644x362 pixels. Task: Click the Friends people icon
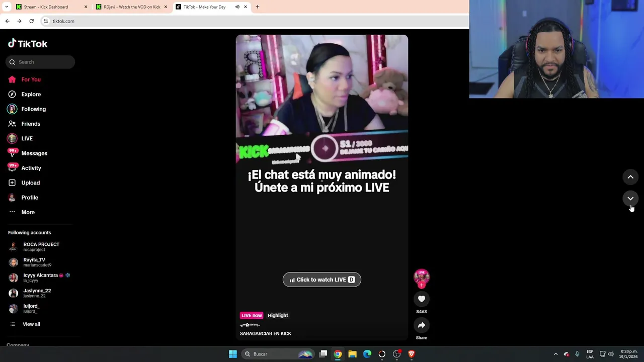point(12,124)
